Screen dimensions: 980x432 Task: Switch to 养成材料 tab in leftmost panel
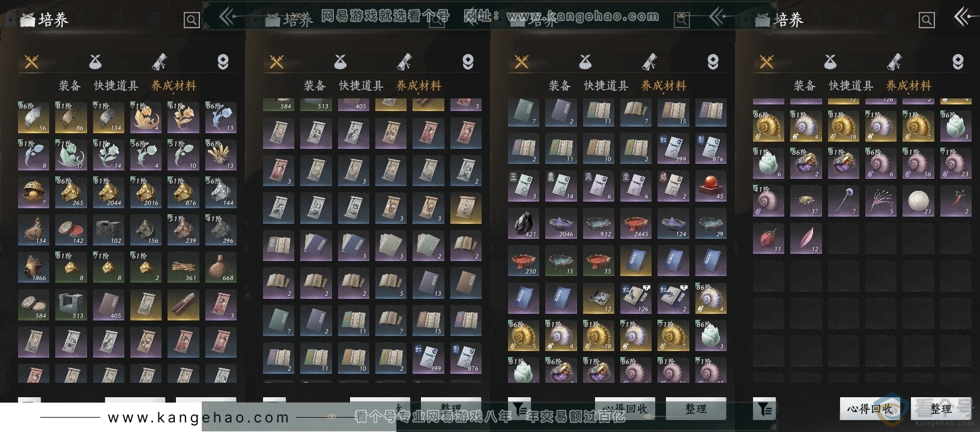click(x=174, y=86)
